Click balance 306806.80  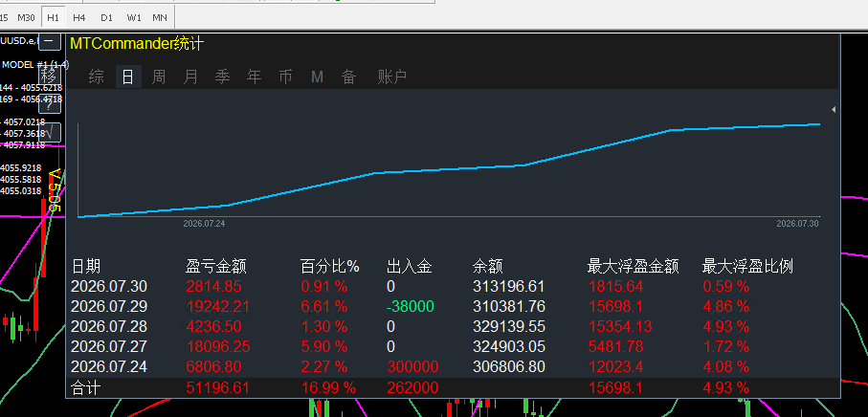coord(509,366)
